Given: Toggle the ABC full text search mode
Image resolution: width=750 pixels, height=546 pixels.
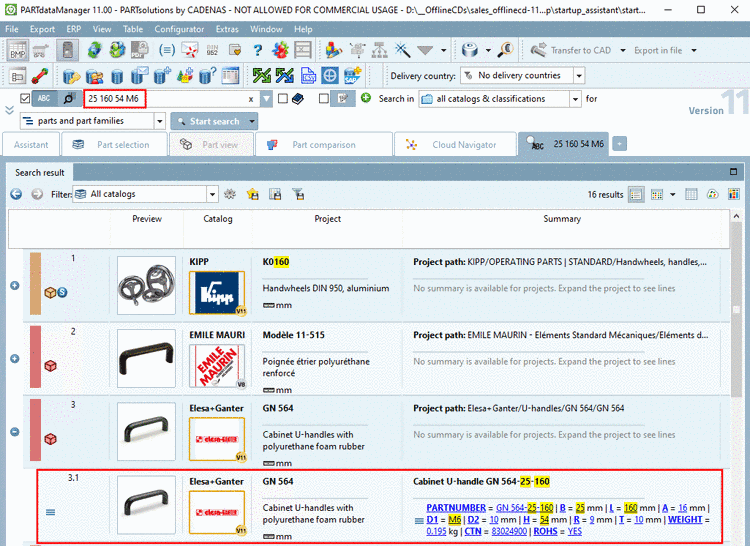Looking at the screenshot, I should click(x=44, y=98).
